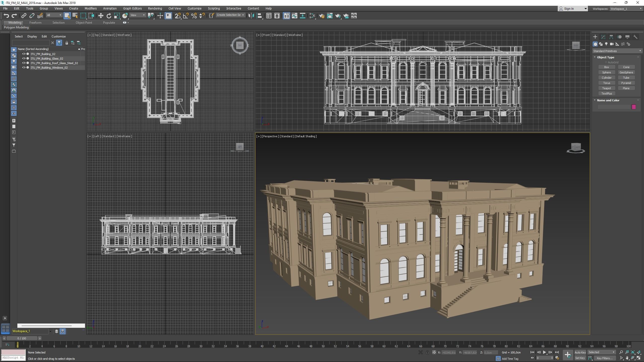Select the Select and Rotate tool
Viewport: 644px width, 362px height.
pos(109,16)
